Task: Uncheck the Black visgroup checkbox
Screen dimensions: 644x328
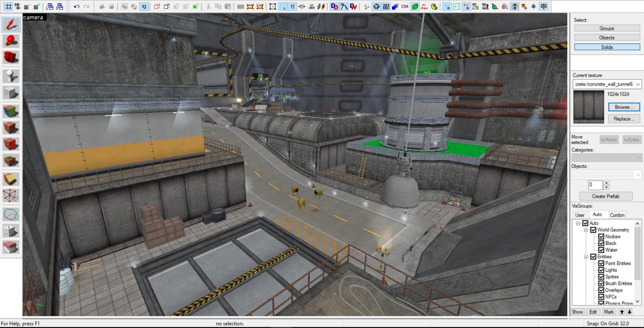Action: (x=601, y=243)
